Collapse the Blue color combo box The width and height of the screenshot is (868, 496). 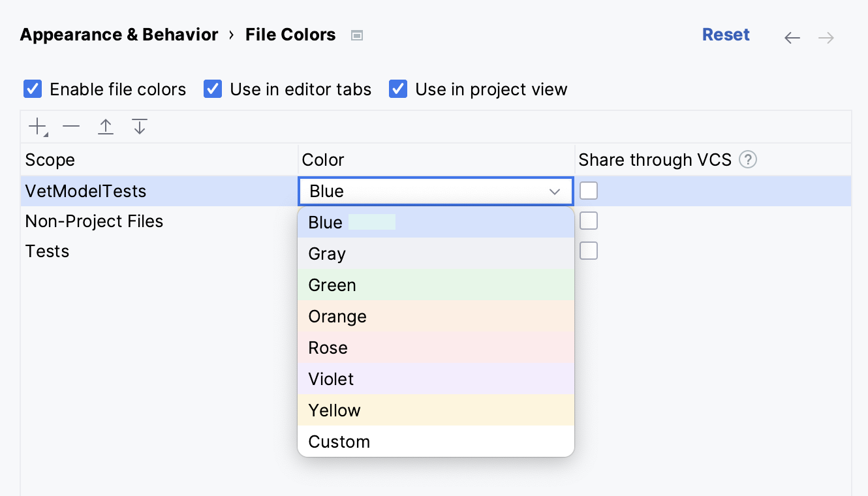555,191
